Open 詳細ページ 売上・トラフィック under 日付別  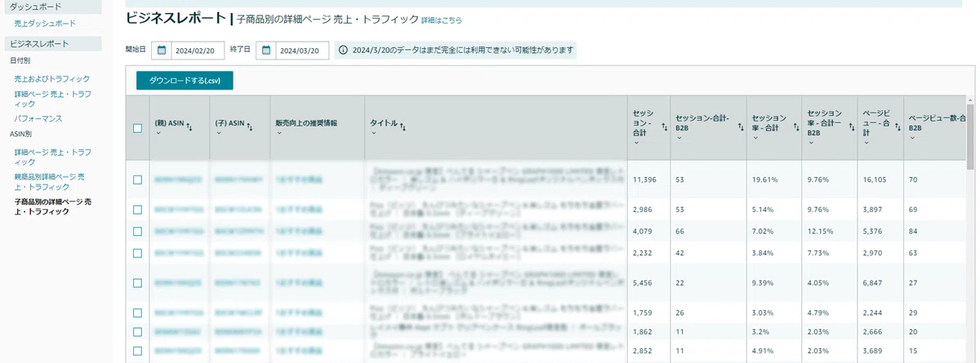(52, 99)
